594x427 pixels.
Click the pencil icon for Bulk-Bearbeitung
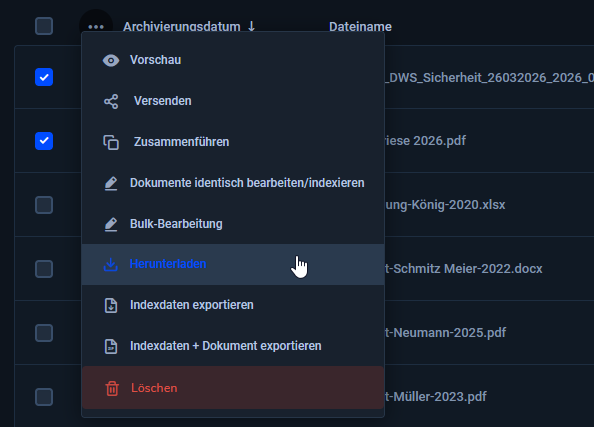pyautogui.click(x=111, y=224)
